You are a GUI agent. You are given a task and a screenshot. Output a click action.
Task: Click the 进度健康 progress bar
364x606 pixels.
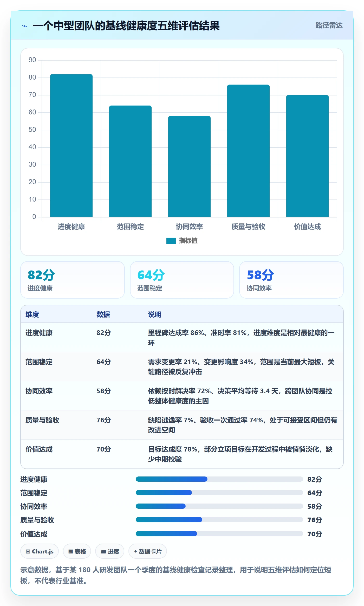[219, 479]
